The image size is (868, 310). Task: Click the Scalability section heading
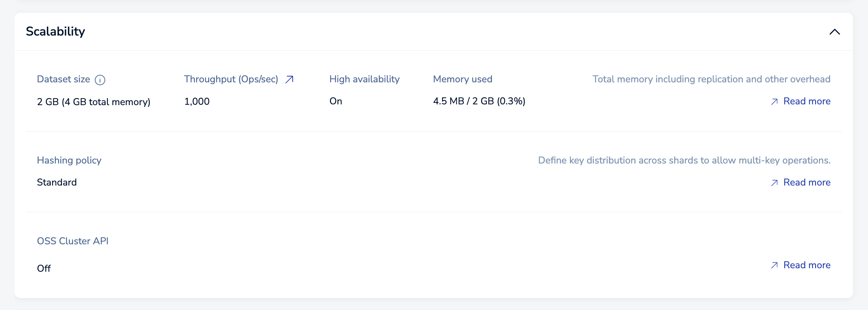click(x=56, y=31)
